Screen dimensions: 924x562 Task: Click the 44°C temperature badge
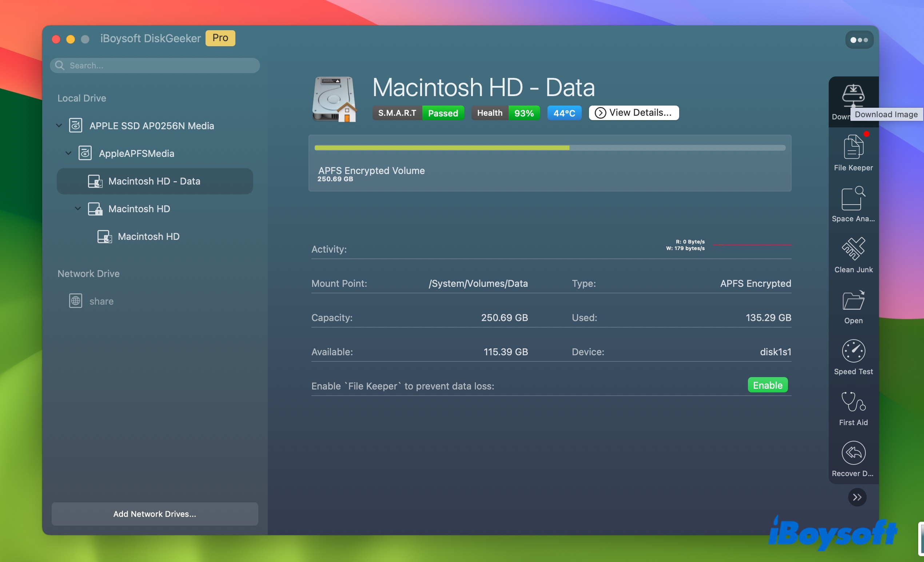[x=564, y=113]
